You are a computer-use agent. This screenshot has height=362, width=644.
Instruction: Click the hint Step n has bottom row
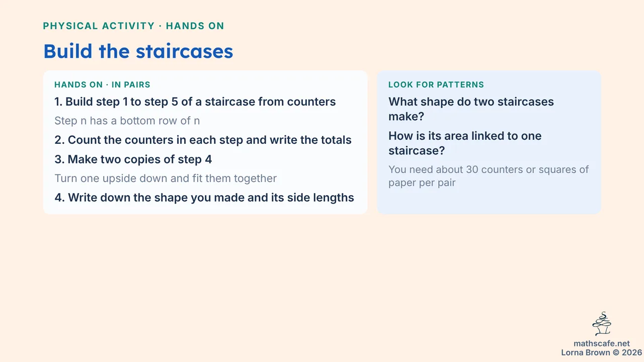[x=127, y=121]
